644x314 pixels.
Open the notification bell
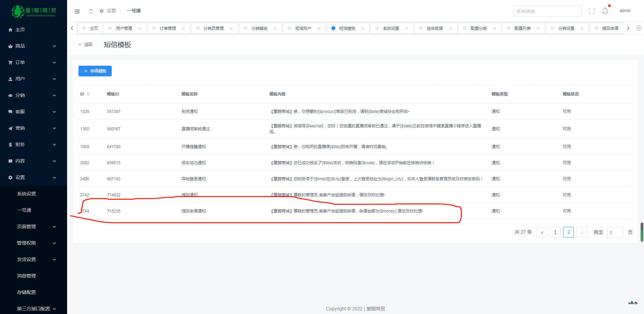click(x=605, y=11)
